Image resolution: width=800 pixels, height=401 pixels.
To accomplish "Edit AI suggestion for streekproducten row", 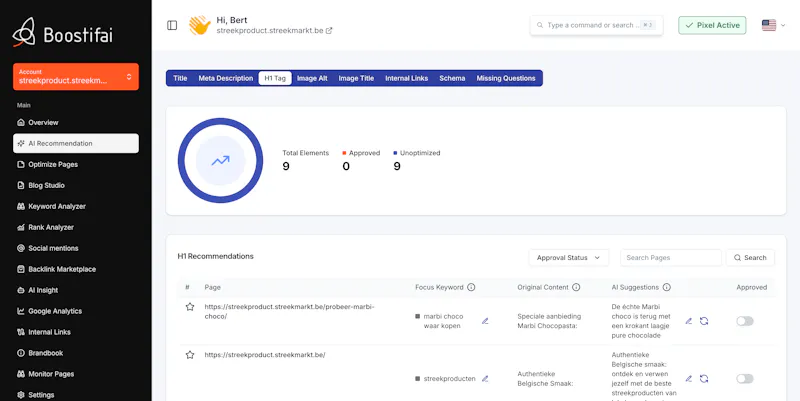I will click(x=689, y=379).
